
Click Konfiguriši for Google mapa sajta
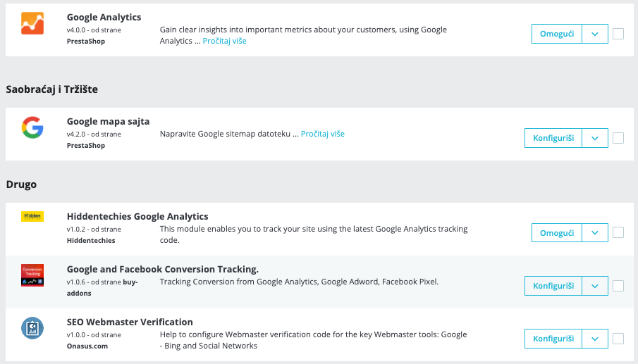click(x=553, y=138)
